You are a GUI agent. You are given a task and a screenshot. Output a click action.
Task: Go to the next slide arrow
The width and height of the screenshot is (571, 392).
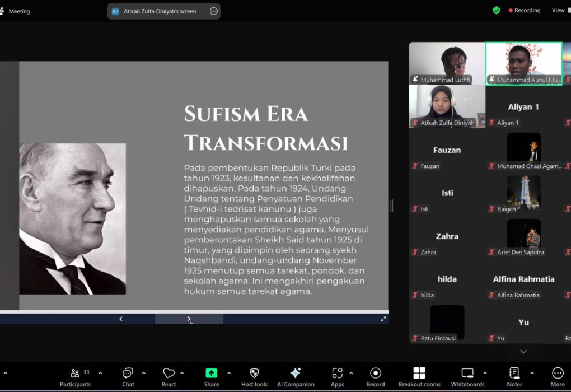pyautogui.click(x=189, y=319)
